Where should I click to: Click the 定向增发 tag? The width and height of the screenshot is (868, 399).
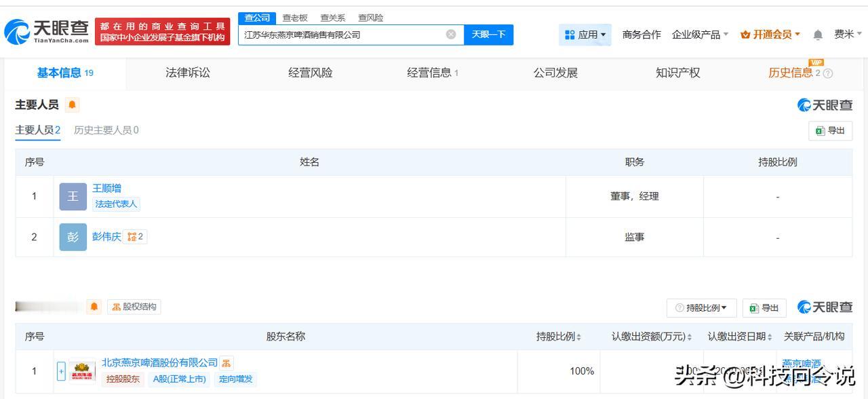[x=235, y=379]
